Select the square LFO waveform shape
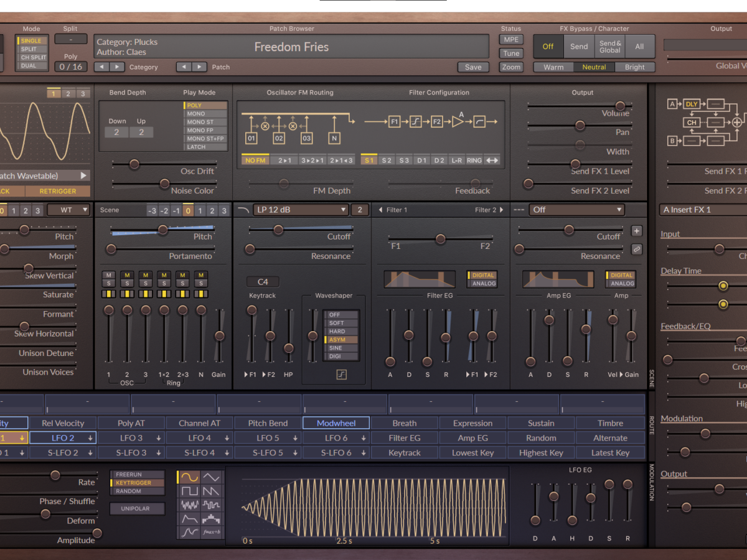This screenshot has height=560, width=747. click(x=190, y=491)
